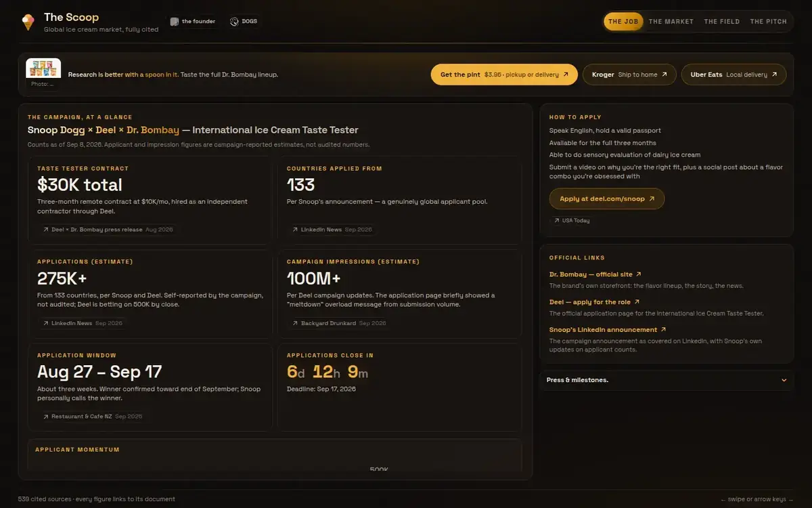The image size is (812, 508).
Task: Click the 539 cited sources footer text
Action: click(97, 499)
